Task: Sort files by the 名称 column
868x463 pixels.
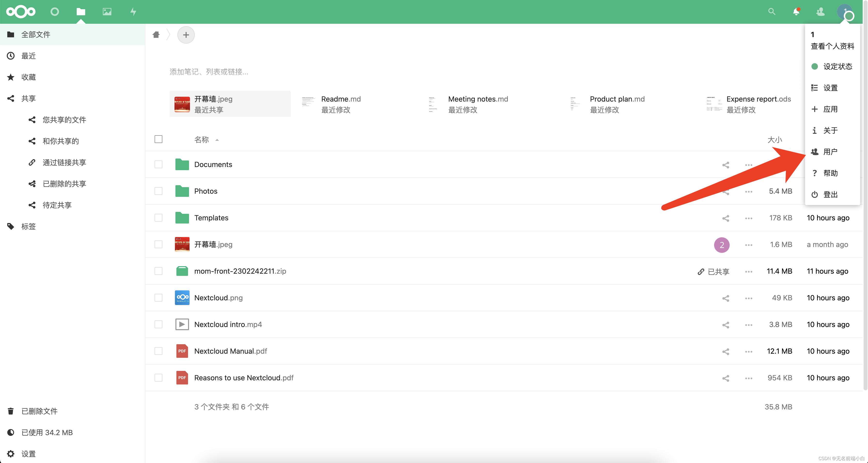Action: 202,140
